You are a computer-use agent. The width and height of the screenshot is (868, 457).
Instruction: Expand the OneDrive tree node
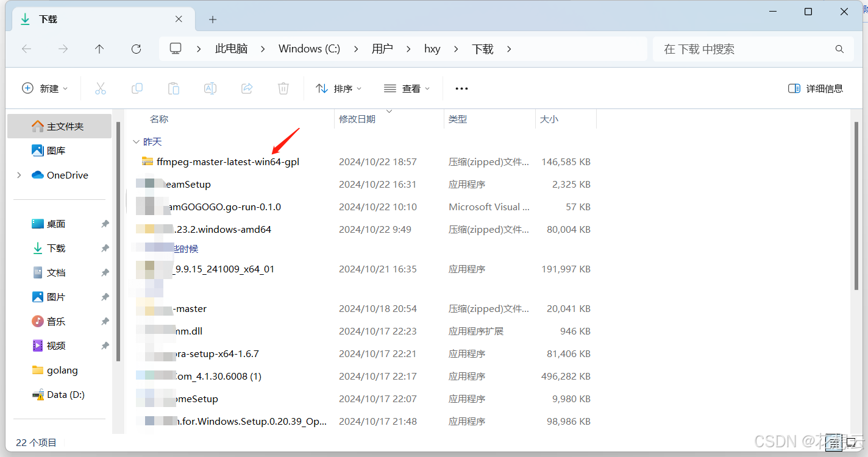pyautogui.click(x=19, y=175)
